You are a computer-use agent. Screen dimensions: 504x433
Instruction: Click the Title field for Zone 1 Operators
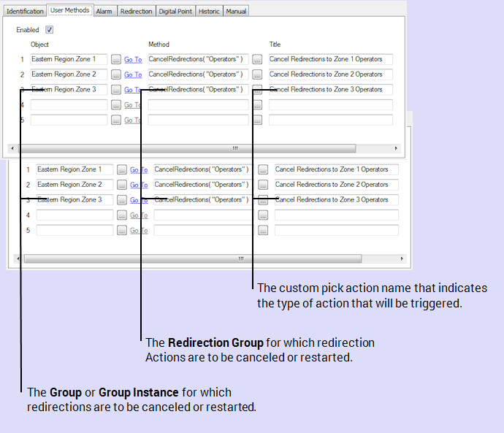(330, 59)
